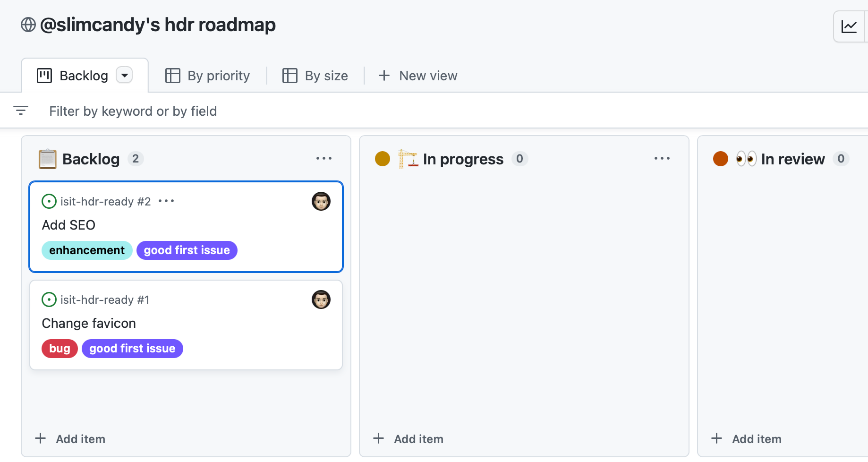868x462 pixels.
Task: Click the bug label on the Change favicon card
Action: point(60,348)
